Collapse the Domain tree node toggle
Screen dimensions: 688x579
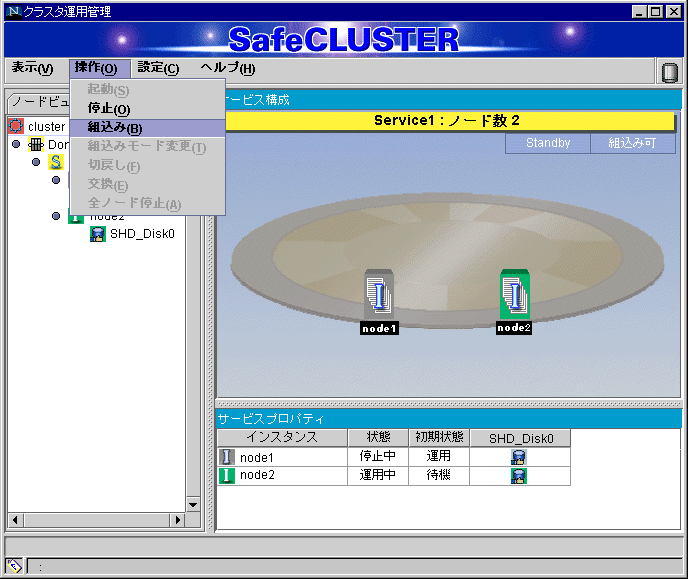[x=16, y=145]
